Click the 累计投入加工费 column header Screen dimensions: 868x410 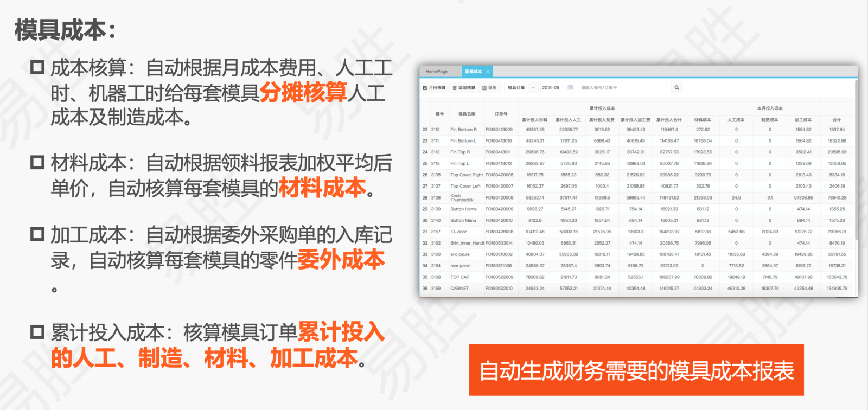[x=636, y=120]
